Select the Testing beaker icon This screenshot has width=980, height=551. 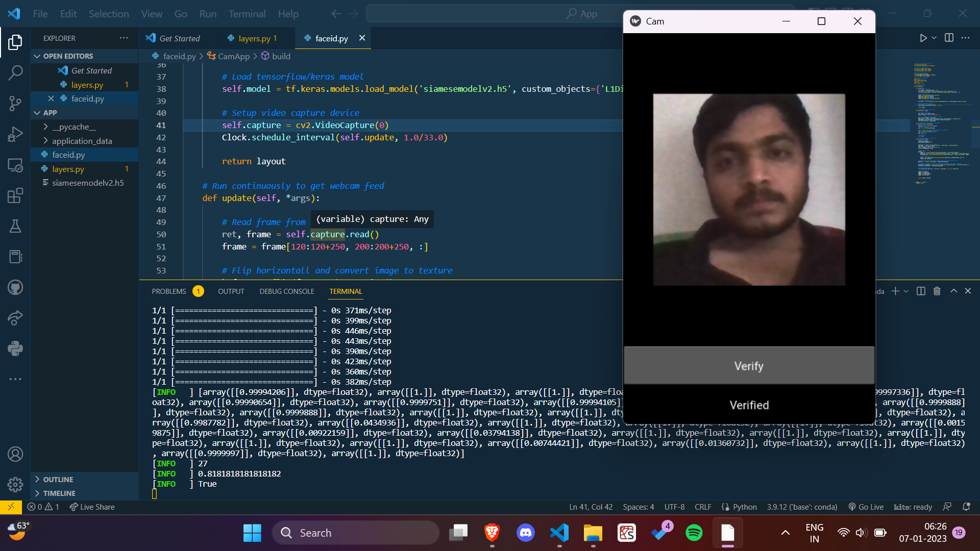click(15, 226)
